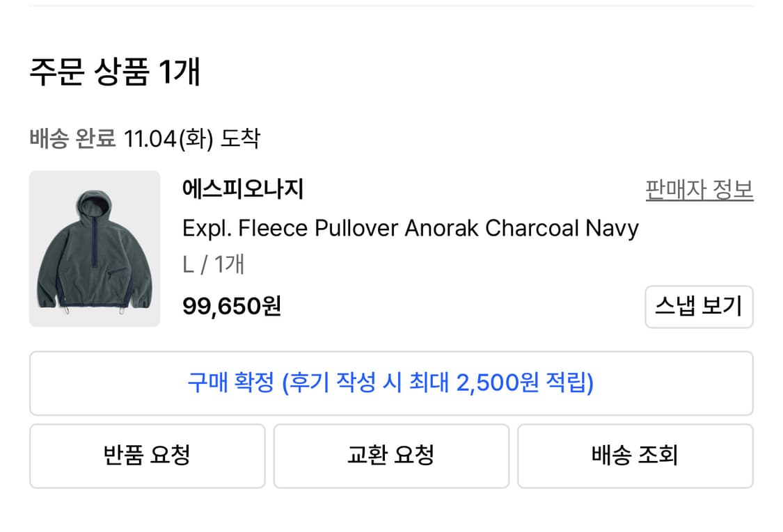Click the word Anorak in product title
The height and width of the screenshot is (532, 783).
coord(442,228)
